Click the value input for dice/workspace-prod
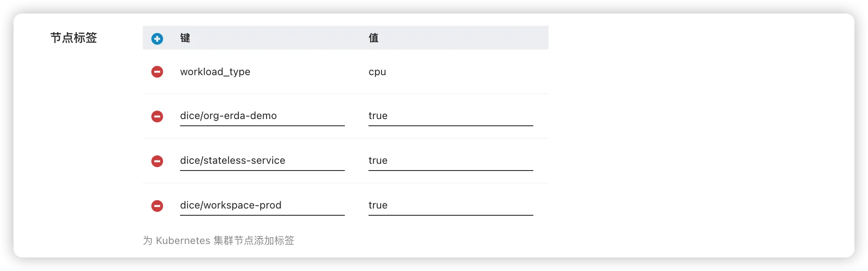The height and width of the screenshot is (271, 868). (x=450, y=206)
